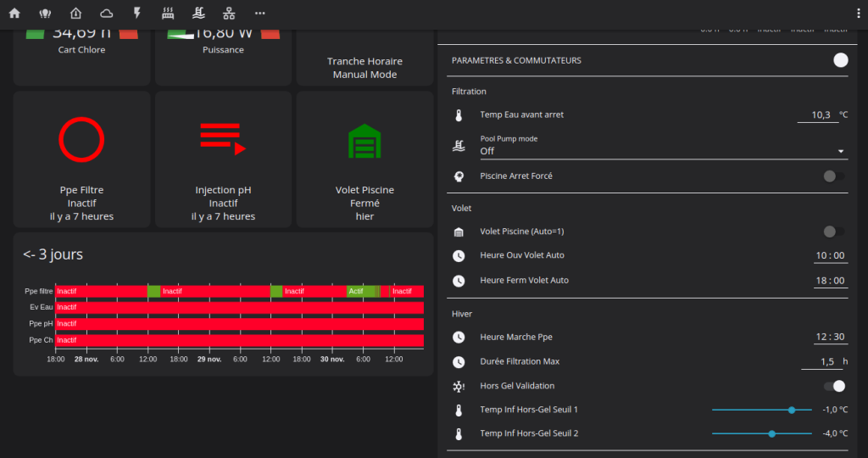The image size is (868, 458).
Task: Edit Temp Eau avant arret value 10,3
Action: [x=818, y=114]
